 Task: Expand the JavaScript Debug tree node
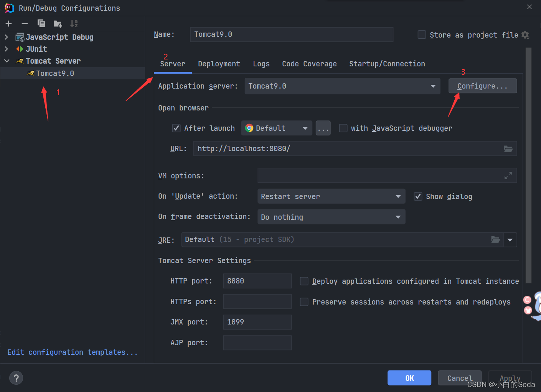pyautogui.click(x=6, y=37)
